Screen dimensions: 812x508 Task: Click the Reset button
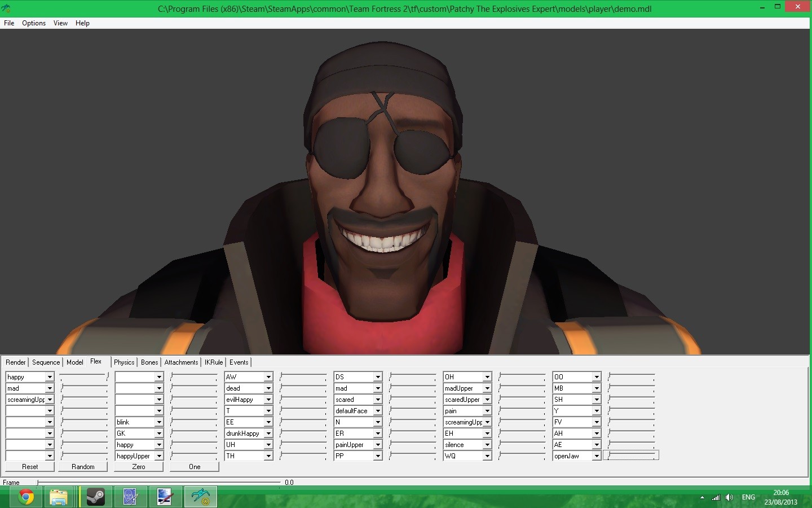30,467
